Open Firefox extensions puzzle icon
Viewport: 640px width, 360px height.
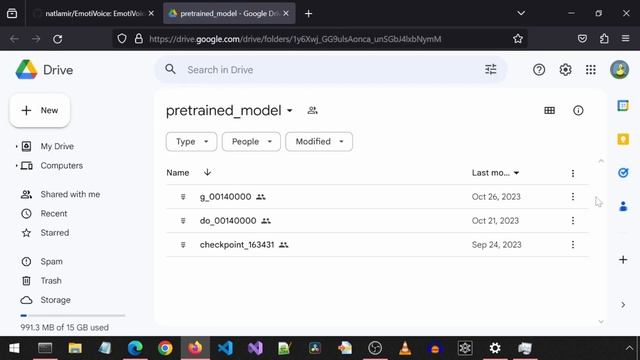[x=604, y=39]
